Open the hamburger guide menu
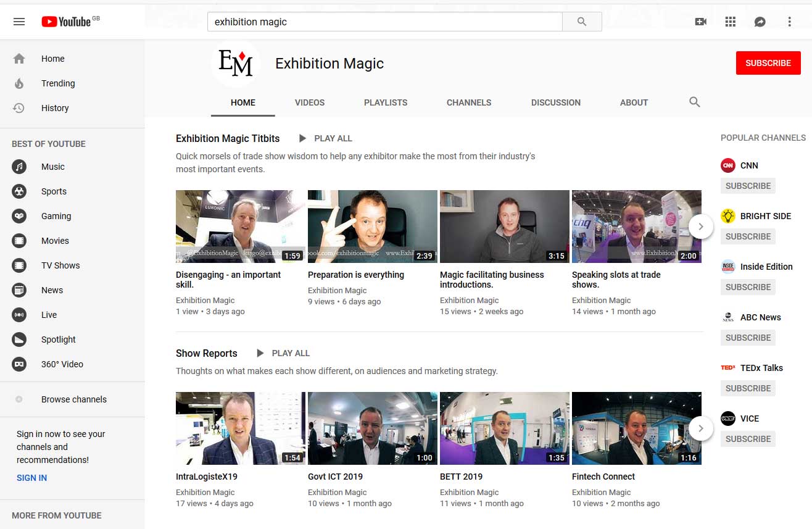 click(x=19, y=22)
